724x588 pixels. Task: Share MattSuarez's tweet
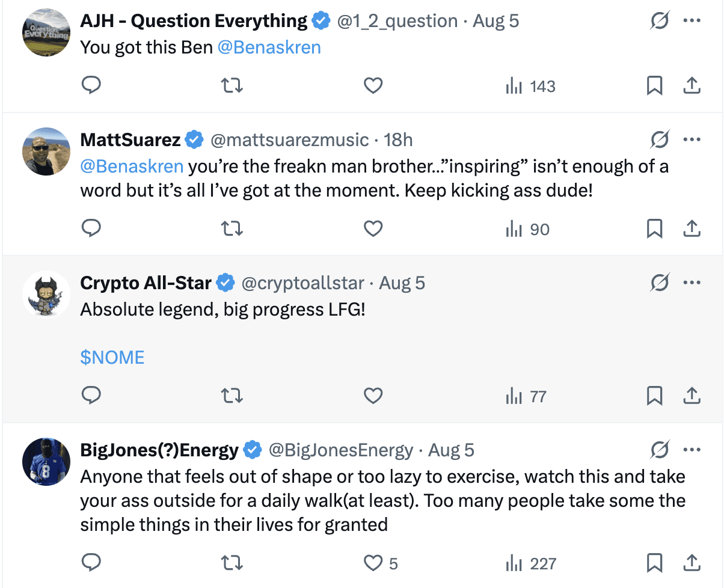coord(692,229)
